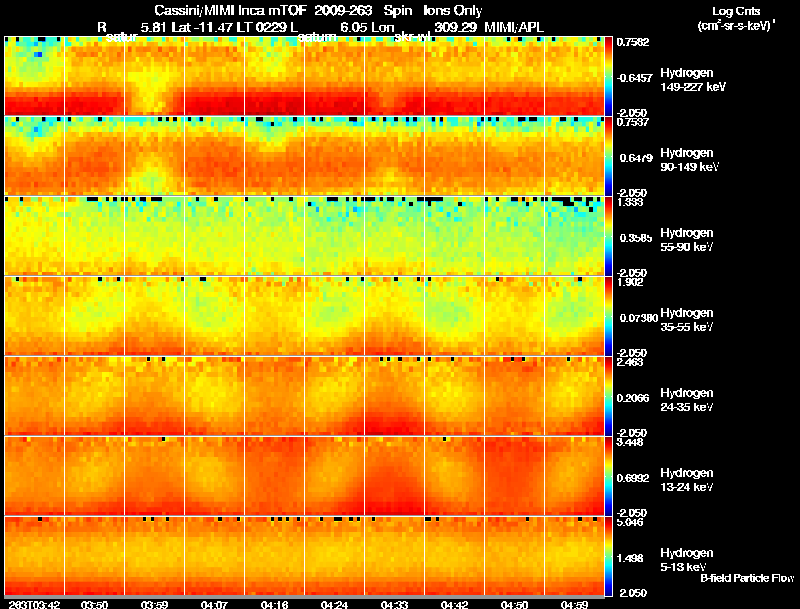800x609 pixels.
Task: Click the 'B-field Particle Flow' caption
Action: [747, 578]
